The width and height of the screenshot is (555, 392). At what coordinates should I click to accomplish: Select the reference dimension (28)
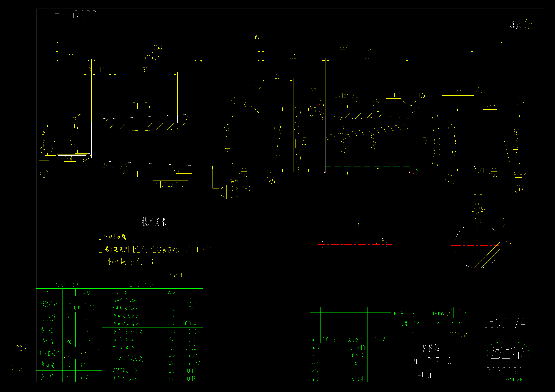click(73, 56)
